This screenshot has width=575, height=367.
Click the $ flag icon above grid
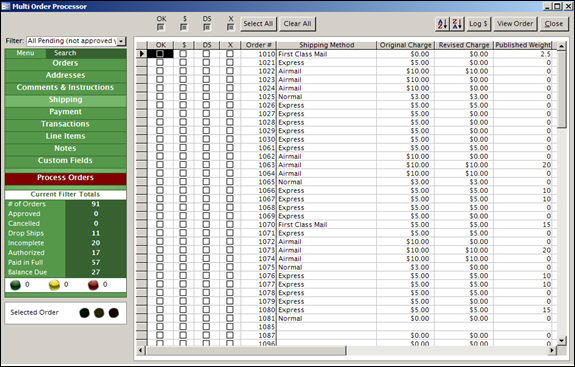[184, 27]
